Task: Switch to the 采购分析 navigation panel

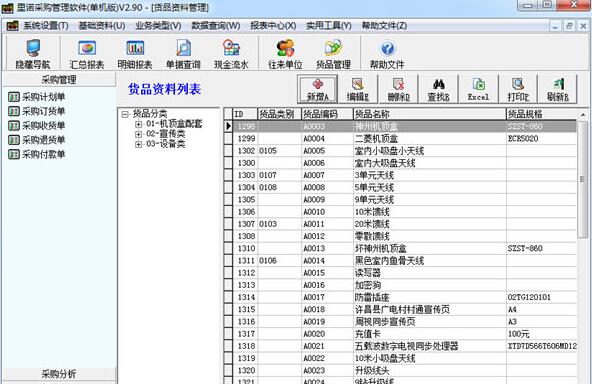Action: click(59, 374)
